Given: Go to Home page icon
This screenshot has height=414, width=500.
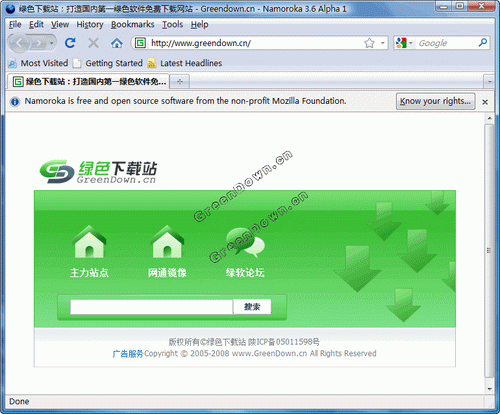Looking at the screenshot, I should [117, 43].
